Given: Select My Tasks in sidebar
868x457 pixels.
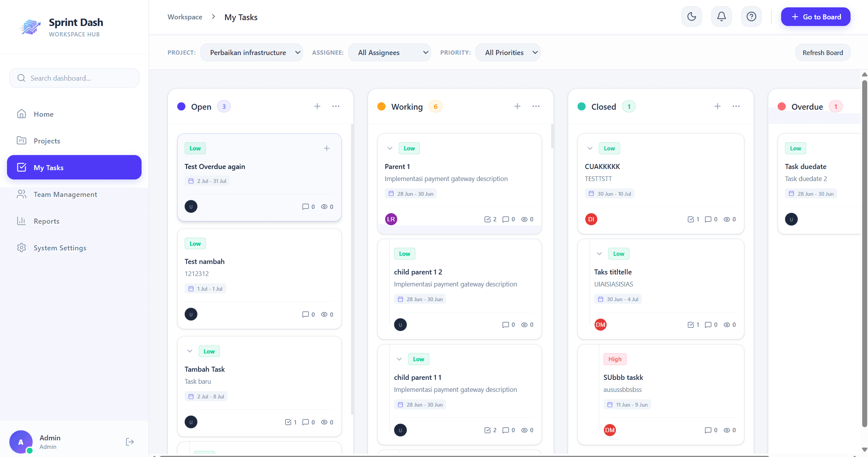Looking at the screenshot, I should (x=74, y=167).
